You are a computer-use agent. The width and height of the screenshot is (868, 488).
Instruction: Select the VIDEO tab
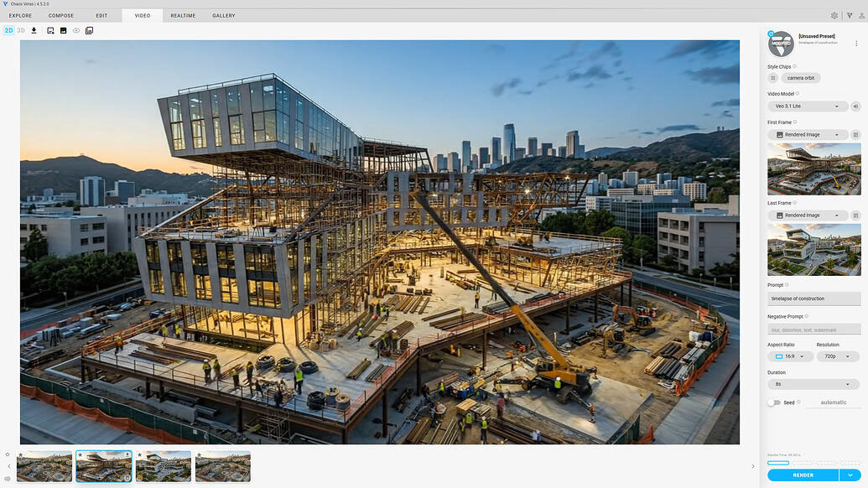143,15
